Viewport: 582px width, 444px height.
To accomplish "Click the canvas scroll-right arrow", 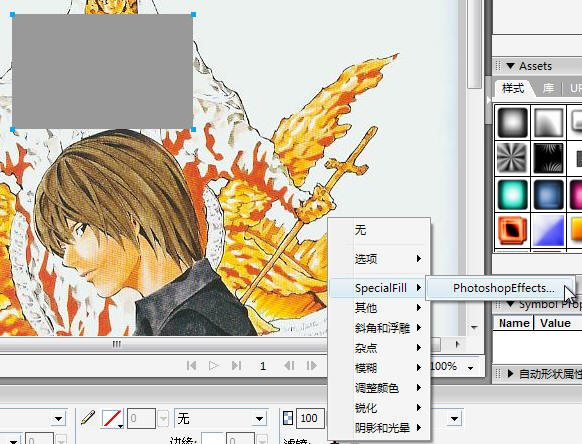I will click(457, 345).
